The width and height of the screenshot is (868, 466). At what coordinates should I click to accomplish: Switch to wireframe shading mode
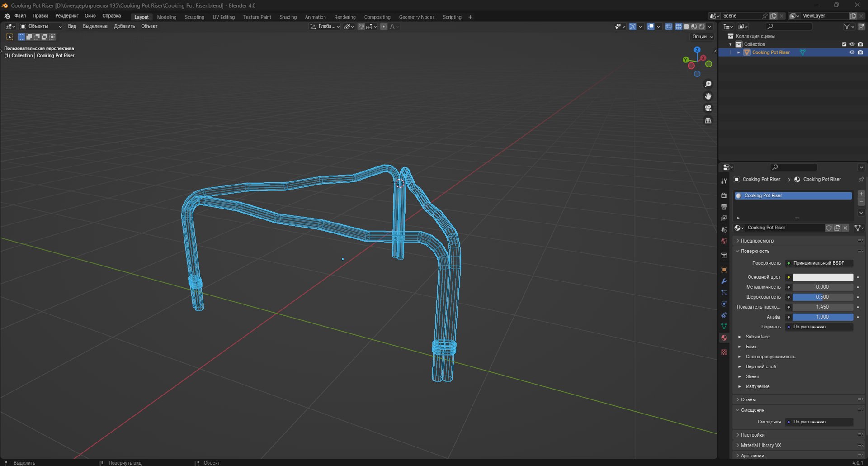679,26
